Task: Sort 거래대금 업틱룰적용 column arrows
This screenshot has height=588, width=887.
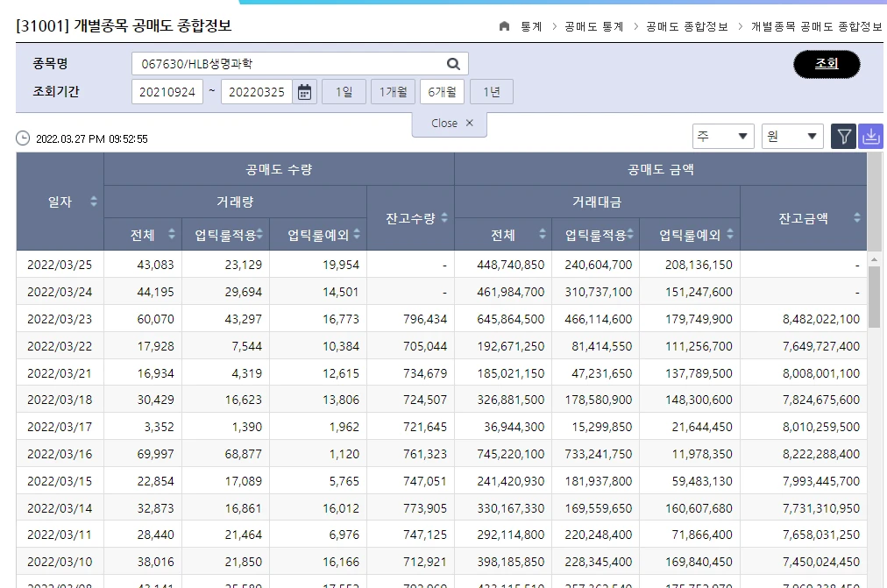Action: [x=629, y=234]
